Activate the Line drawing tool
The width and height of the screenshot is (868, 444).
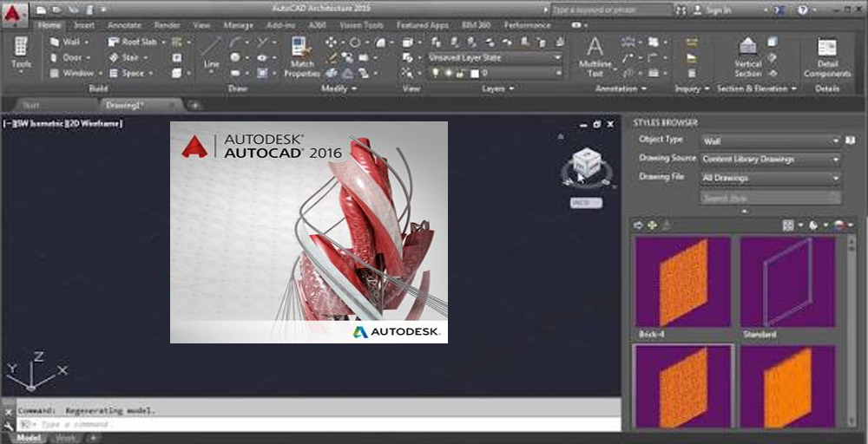click(211, 54)
